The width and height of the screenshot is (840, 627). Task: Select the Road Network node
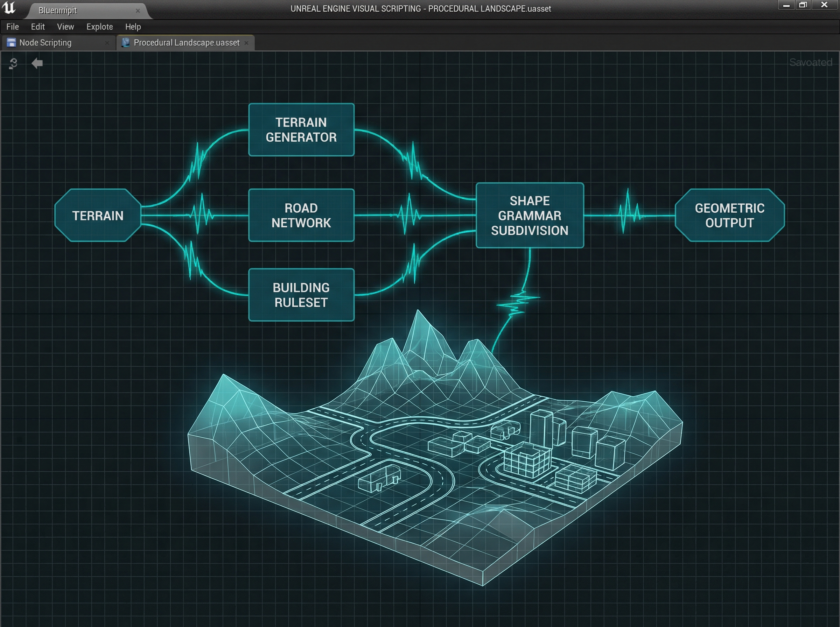point(301,215)
